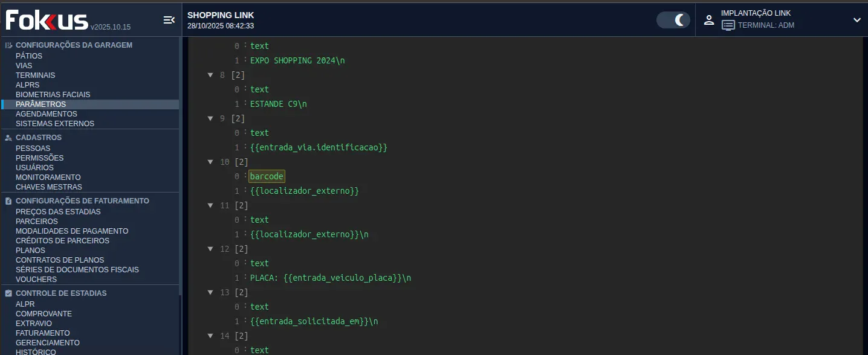
Task: Edit the highlighted barcode value
Action: pos(267,176)
